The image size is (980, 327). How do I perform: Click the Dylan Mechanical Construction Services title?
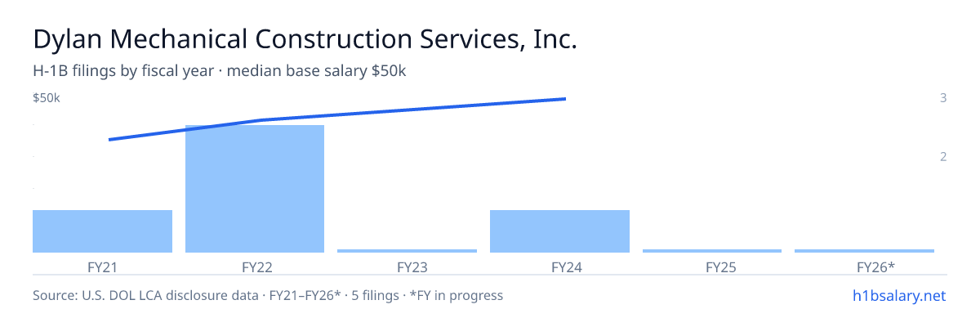pos(305,39)
